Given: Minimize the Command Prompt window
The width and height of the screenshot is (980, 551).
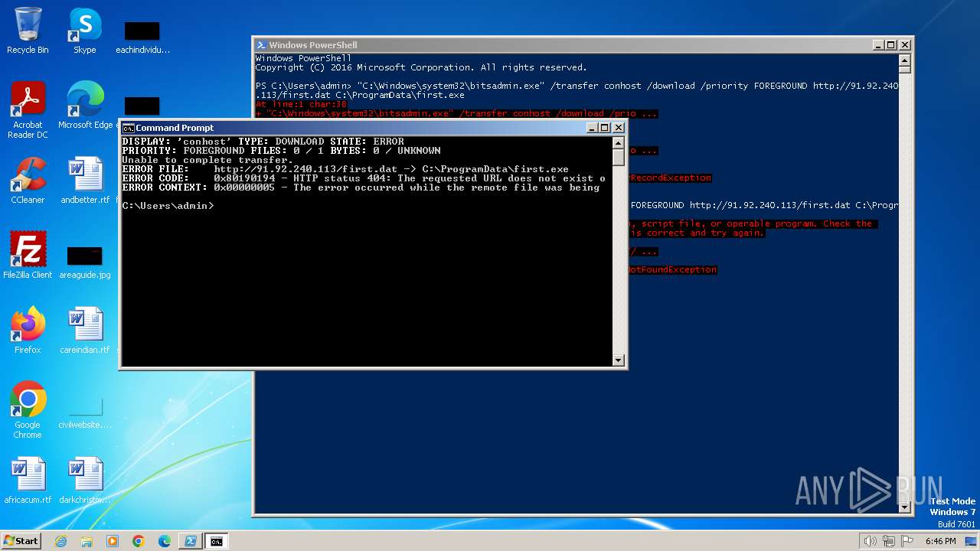Looking at the screenshot, I should (592, 128).
